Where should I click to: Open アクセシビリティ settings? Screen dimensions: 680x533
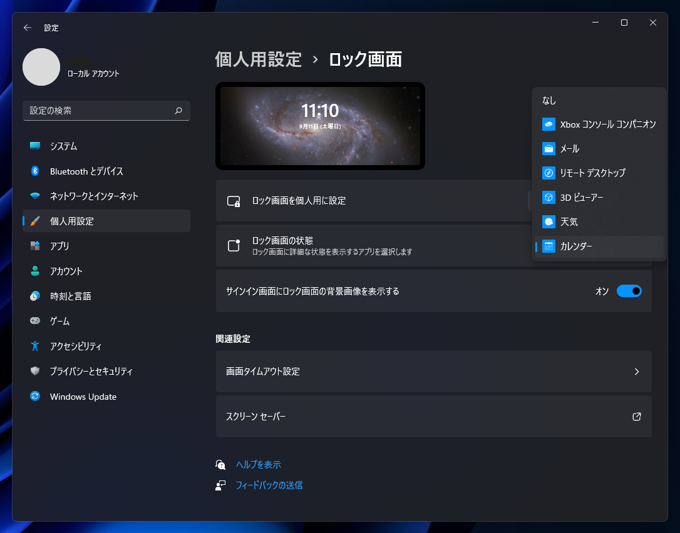[106, 346]
